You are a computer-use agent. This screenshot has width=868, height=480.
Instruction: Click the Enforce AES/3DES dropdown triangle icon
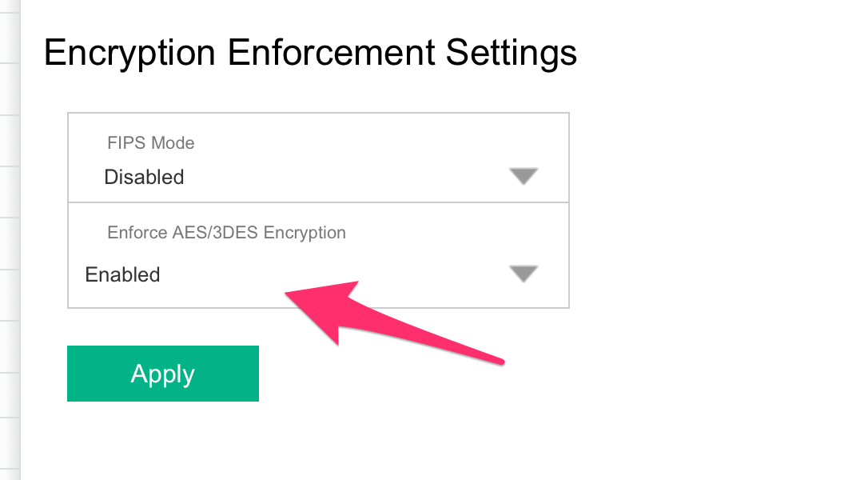coord(524,274)
